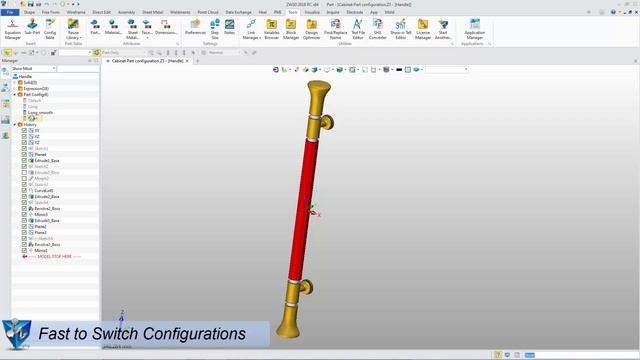Collapse the Part Config node
The image size is (640, 360).
15,94
